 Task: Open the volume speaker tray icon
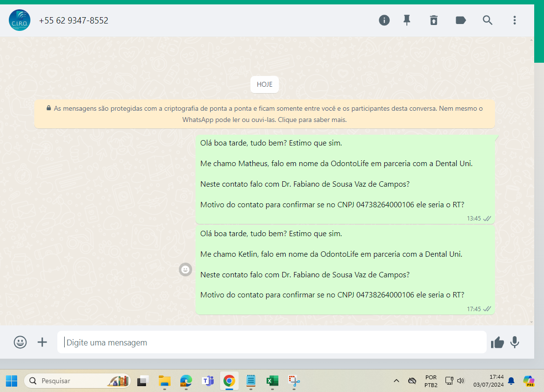click(461, 381)
